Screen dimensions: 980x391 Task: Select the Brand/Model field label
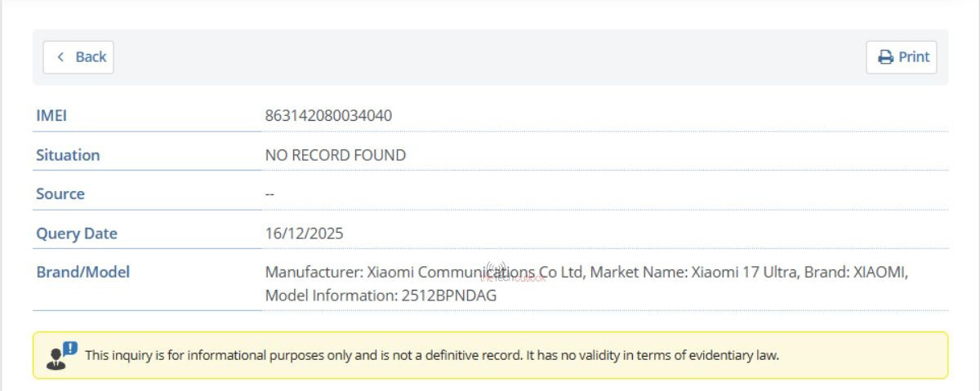pos(82,273)
